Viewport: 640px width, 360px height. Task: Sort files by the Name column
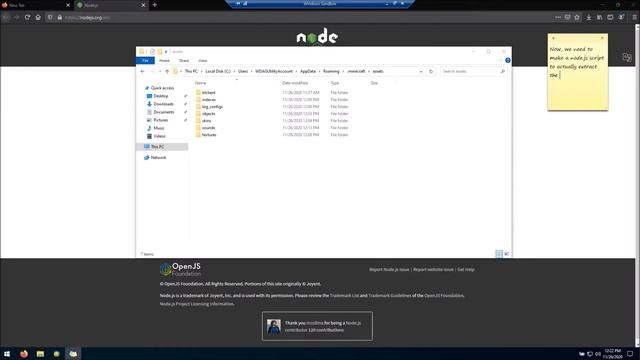200,83
